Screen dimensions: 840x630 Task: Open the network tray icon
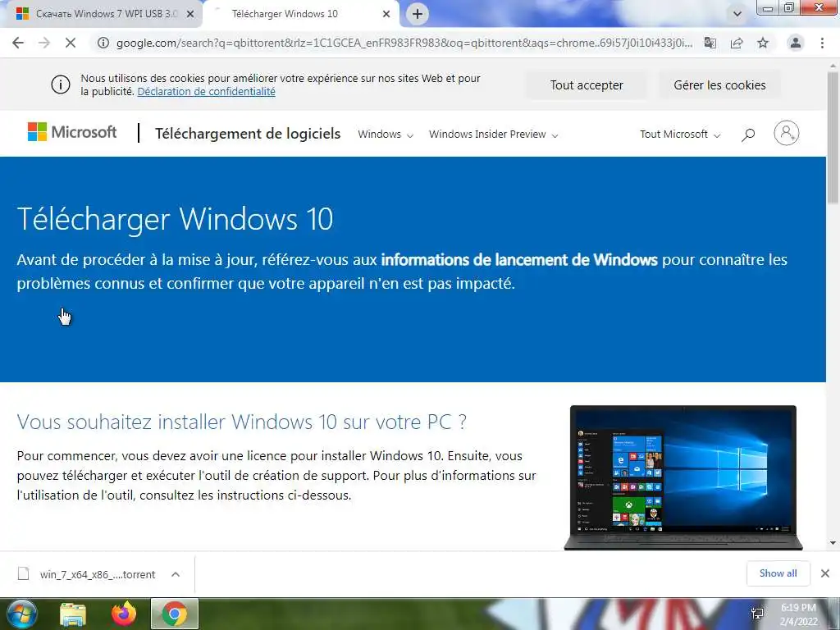(x=757, y=614)
